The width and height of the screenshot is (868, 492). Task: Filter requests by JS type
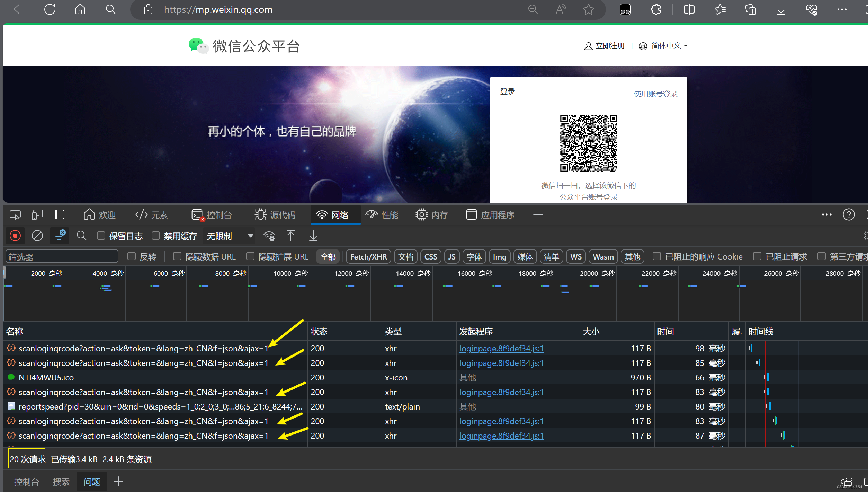(452, 257)
